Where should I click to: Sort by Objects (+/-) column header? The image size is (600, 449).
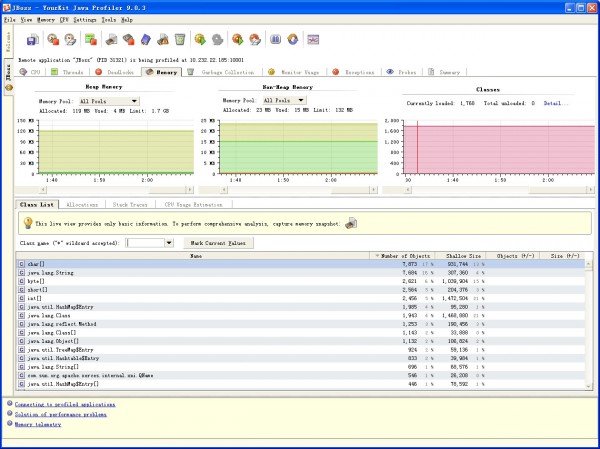pos(513,256)
